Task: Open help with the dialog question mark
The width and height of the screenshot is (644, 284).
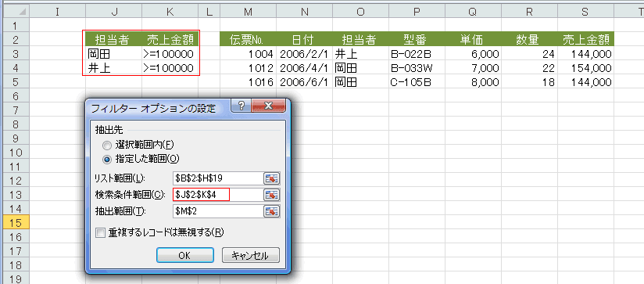Action: click(x=241, y=106)
